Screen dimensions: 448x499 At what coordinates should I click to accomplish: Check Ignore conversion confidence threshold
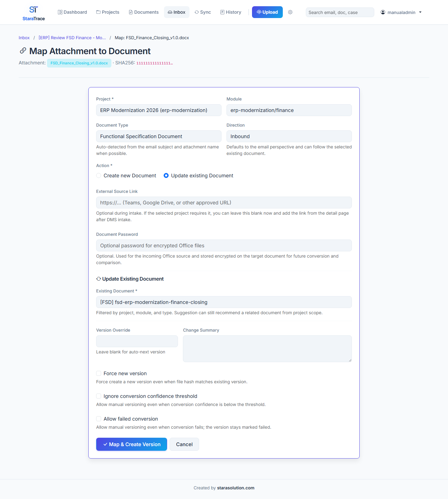[x=99, y=396]
